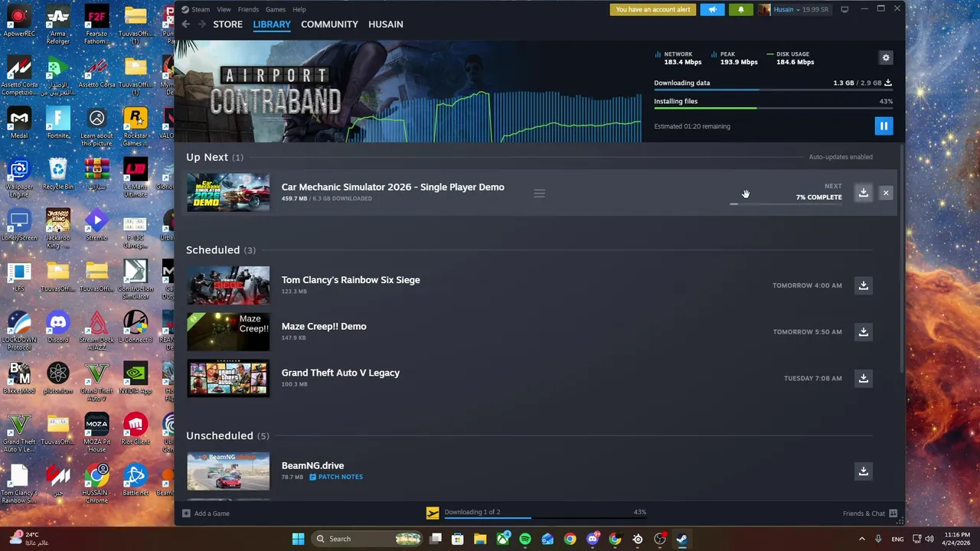
Task: Open Rainbow Six Siege game thumbnail
Action: pyautogui.click(x=228, y=285)
